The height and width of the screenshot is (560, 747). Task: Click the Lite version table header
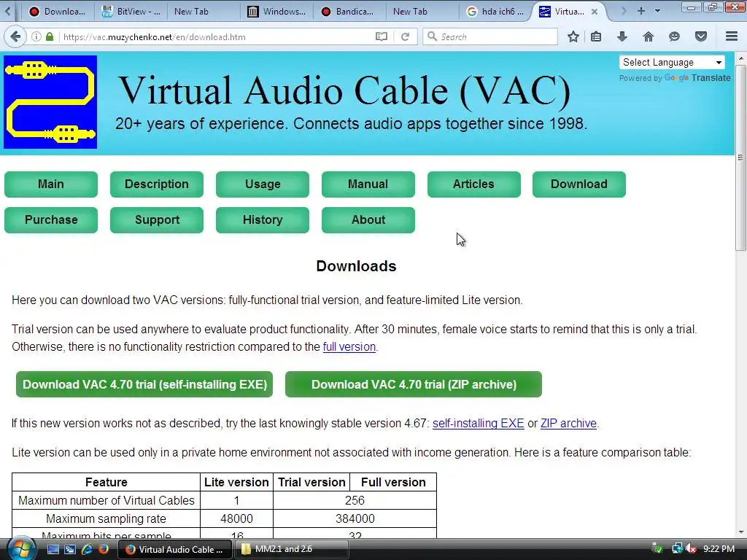pyautogui.click(x=236, y=483)
